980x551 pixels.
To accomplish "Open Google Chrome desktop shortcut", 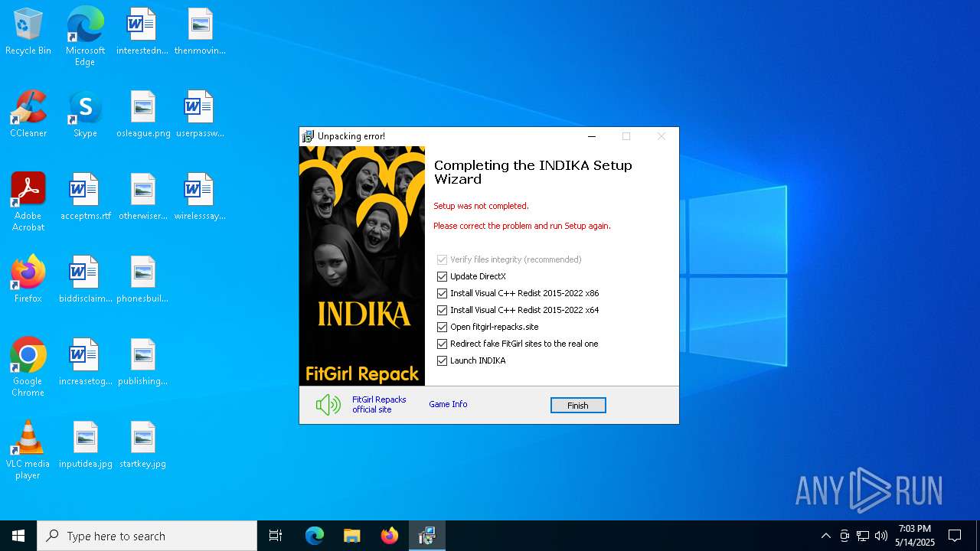I will click(28, 367).
